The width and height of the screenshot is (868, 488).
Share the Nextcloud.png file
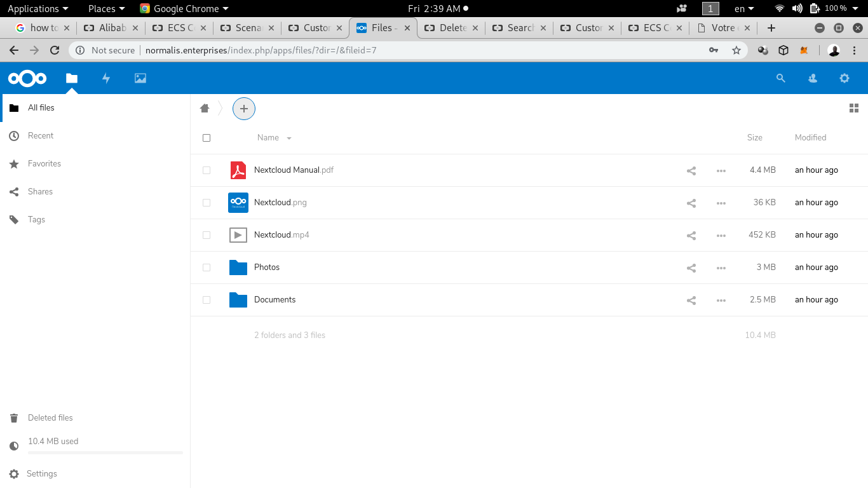(691, 203)
